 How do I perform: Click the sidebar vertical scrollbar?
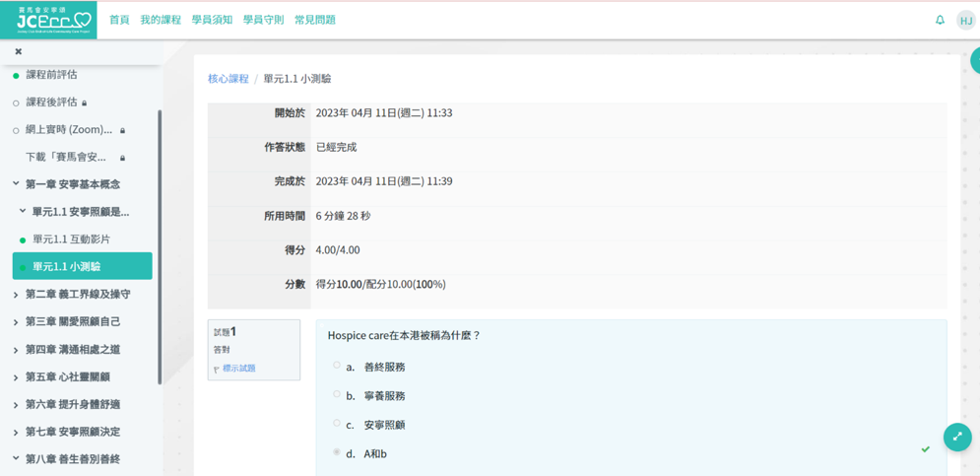coord(160,246)
